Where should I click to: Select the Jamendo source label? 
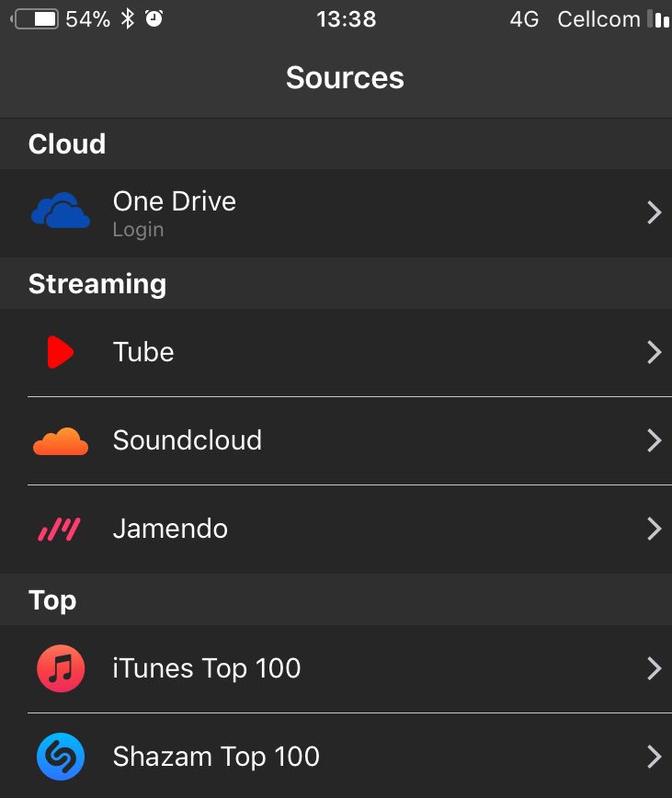tap(170, 529)
